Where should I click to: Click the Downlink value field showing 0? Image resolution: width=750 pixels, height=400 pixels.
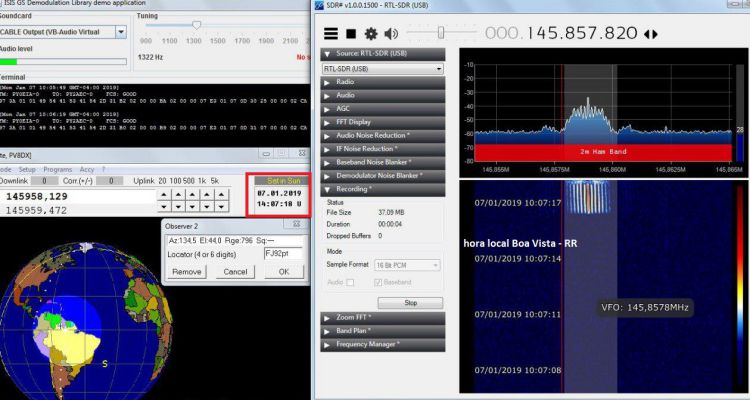pos(44,181)
